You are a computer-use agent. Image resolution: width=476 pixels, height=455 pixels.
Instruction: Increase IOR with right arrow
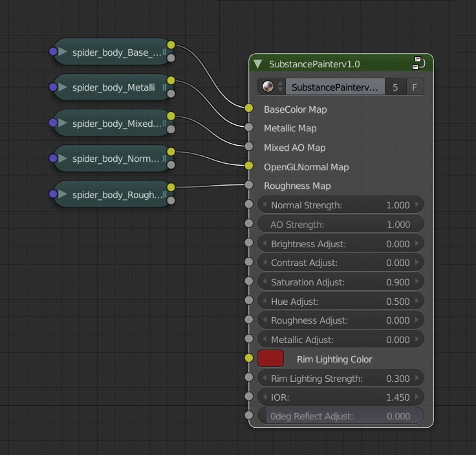point(417,397)
